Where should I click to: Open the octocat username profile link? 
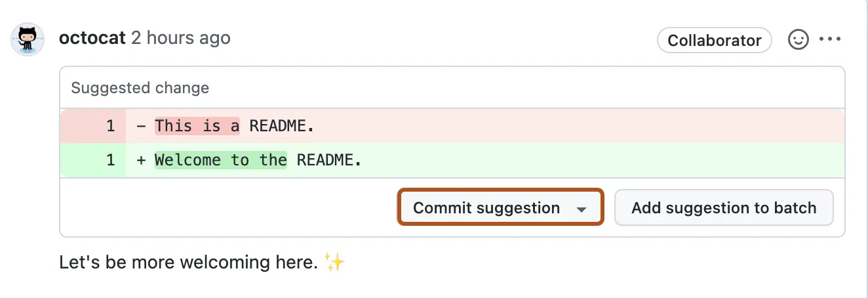coord(92,38)
